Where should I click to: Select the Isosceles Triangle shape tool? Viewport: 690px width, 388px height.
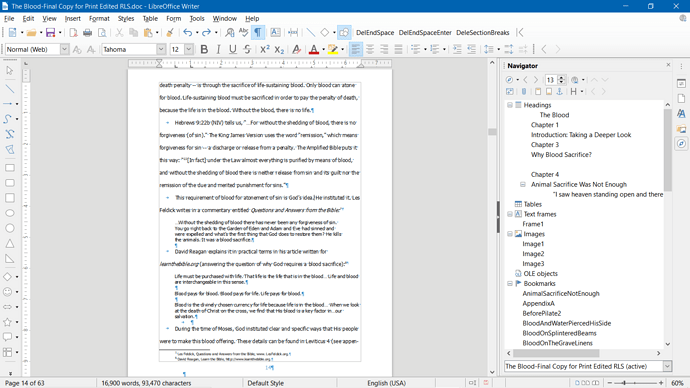10,244
